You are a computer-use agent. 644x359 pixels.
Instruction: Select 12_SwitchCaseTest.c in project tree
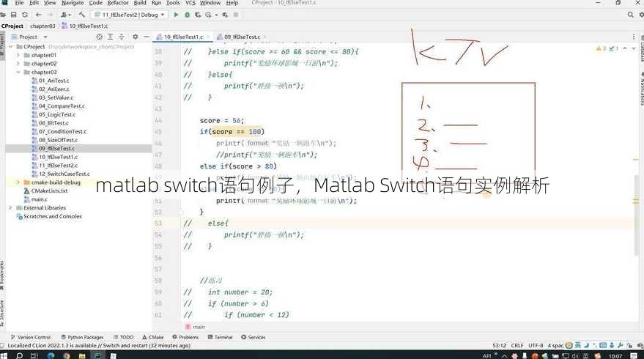[64, 174]
